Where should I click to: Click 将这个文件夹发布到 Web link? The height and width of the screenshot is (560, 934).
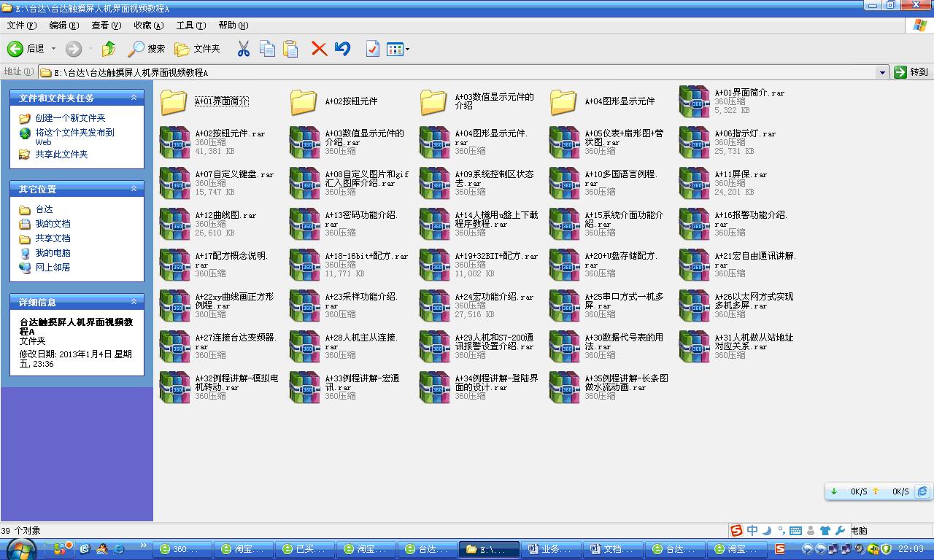75,137
